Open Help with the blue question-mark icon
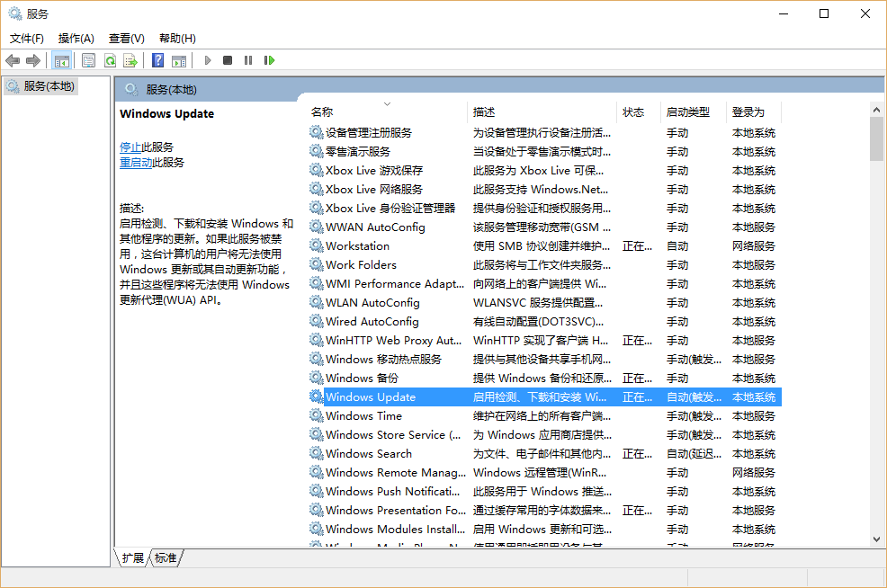Viewport: 887px width, 588px height. [x=157, y=60]
